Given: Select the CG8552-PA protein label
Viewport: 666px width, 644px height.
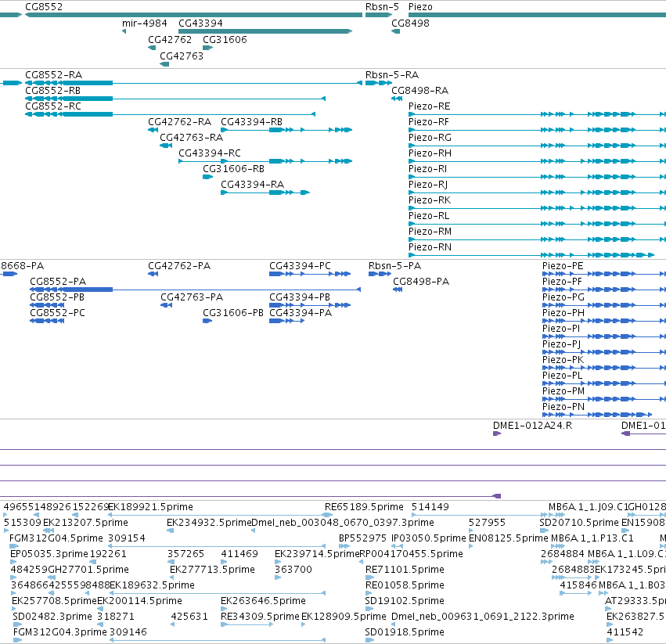Looking at the screenshot, I should (x=58, y=282).
